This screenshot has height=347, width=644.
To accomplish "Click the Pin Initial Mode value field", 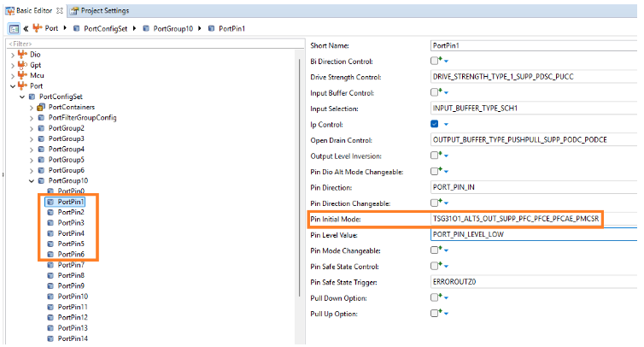I will (517, 219).
